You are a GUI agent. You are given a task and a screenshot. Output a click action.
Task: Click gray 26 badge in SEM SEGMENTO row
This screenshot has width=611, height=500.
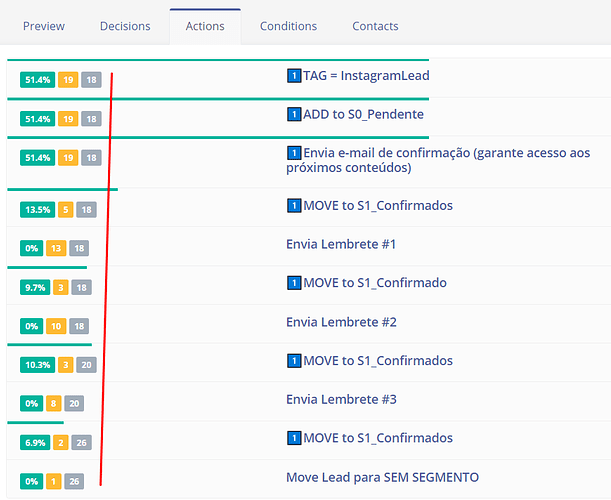[74, 481]
